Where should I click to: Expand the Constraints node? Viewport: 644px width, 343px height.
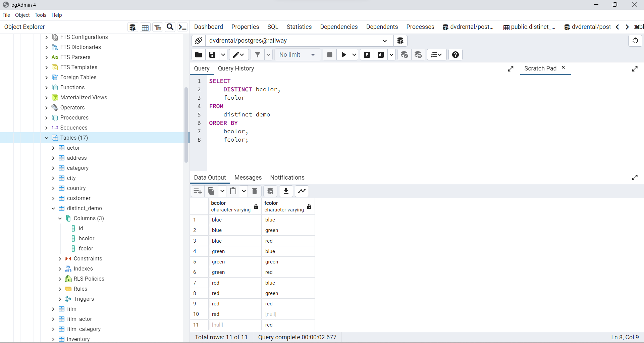(60, 259)
